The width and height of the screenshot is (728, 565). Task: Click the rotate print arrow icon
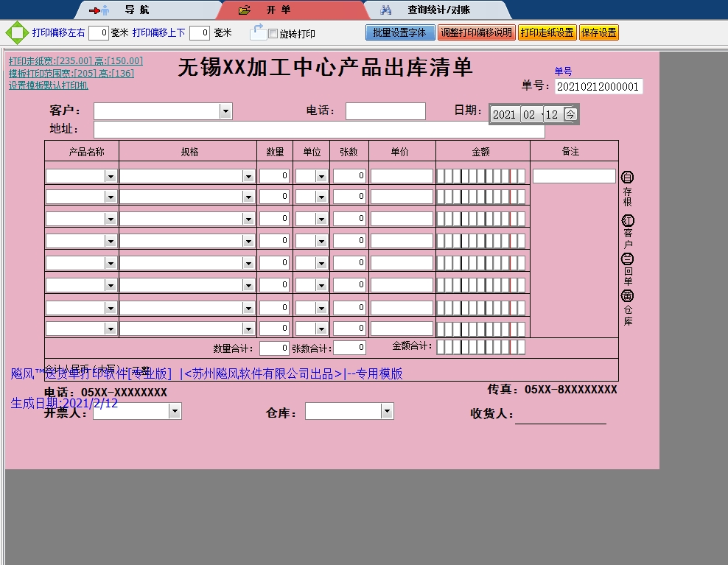(x=257, y=32)
